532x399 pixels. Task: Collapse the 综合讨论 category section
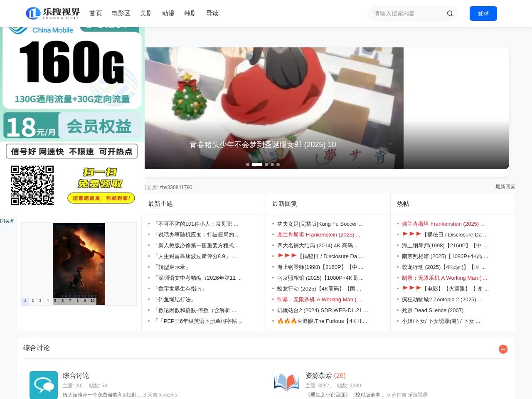pyautogui.click(x=503, y=349)
